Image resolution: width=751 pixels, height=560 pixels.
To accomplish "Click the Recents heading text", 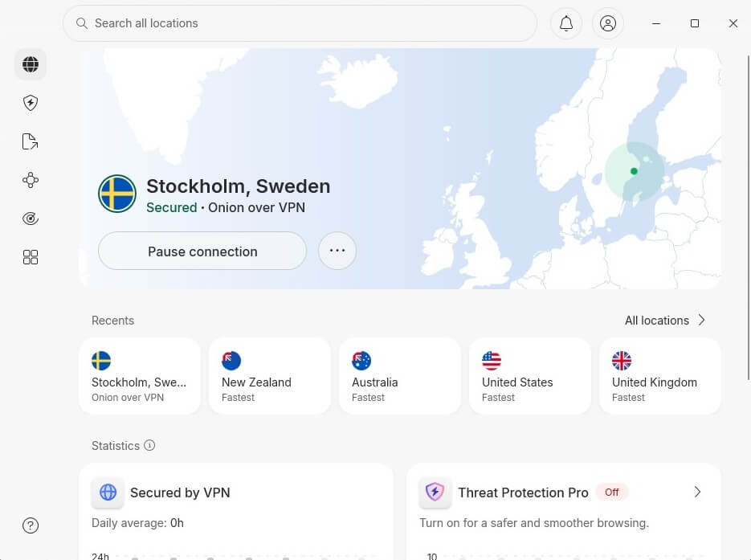I will coord(112,321).
